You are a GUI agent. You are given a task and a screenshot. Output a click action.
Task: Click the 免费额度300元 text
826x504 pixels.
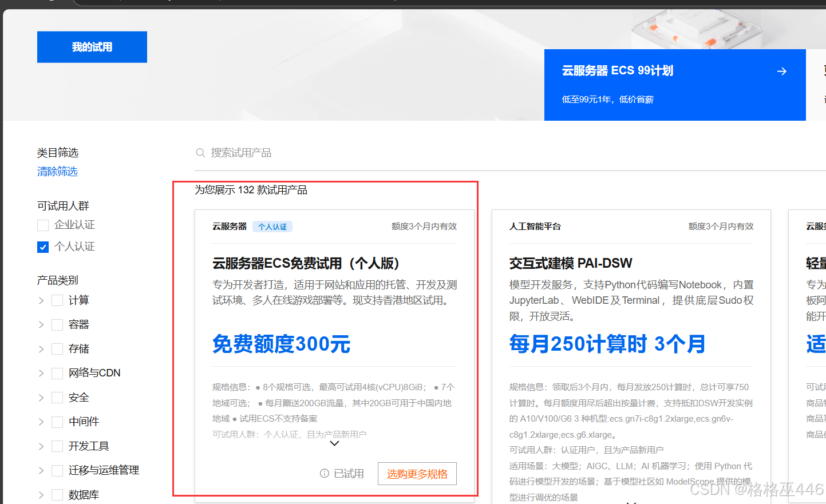coord(281,344)
